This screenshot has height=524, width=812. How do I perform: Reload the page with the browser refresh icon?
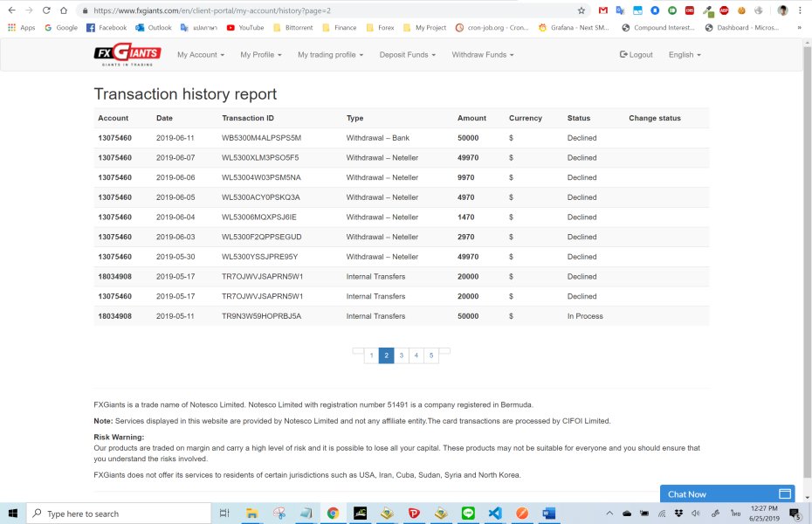pos(45,10)
